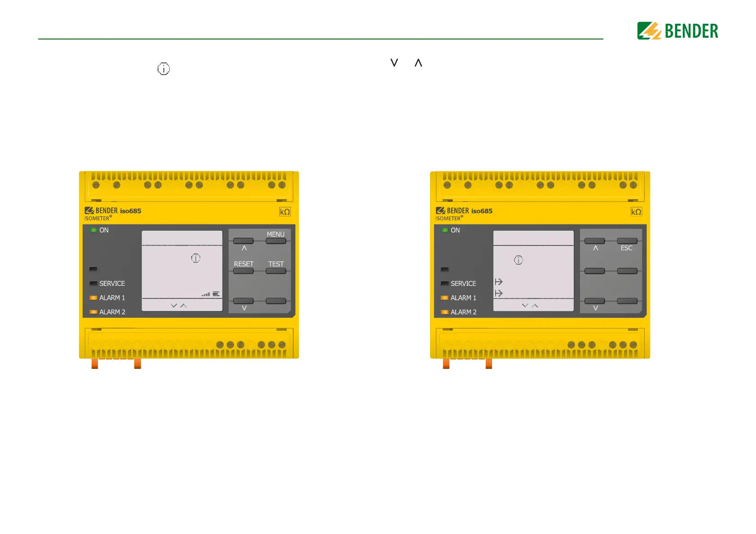Click the signal bars icon on the left display
This screenshot has height=534, width=756.
click(206, 294)
